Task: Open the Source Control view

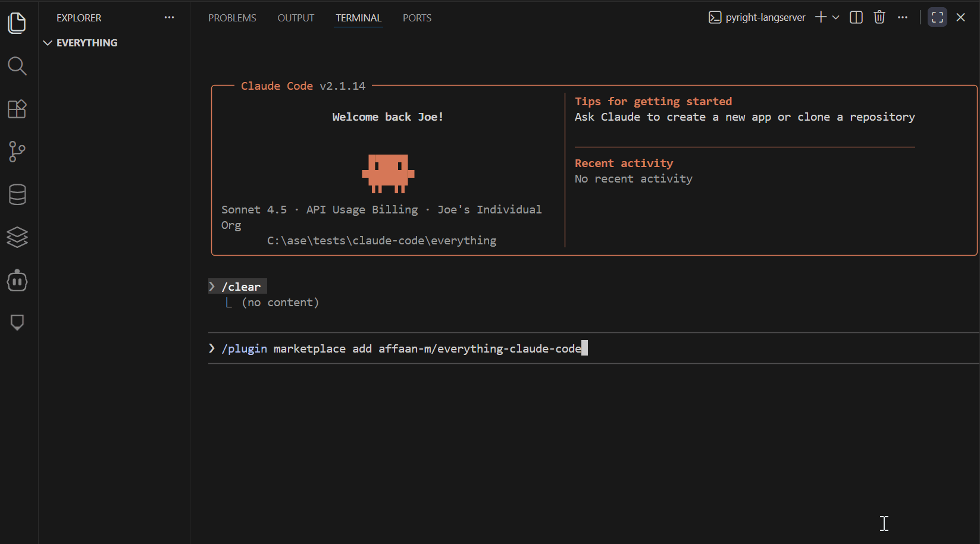Action: point(17,152)
